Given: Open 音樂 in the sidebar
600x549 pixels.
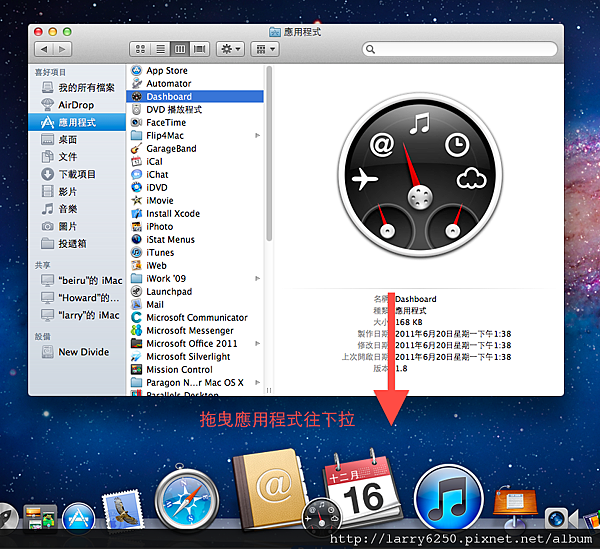Looking at the screenshot, I should (x=77, y=209).
